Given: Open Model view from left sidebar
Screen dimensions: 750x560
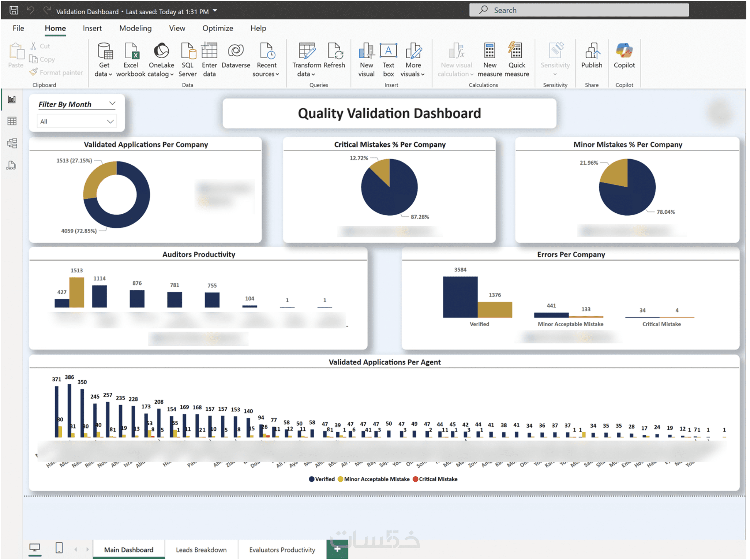Looking at the screenshot, I should click(x=12, y=143).
